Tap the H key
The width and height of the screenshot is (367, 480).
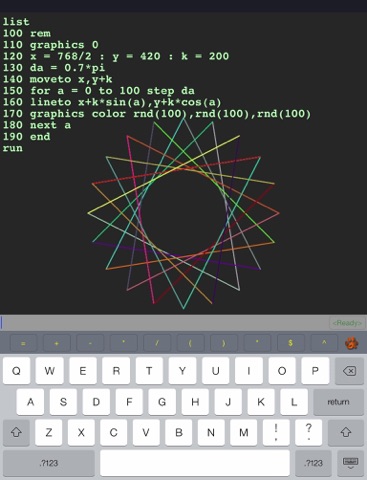(x=195, y=402)
